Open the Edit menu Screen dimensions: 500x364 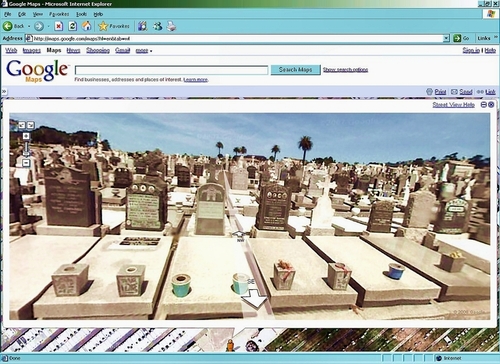click(22, 14)
